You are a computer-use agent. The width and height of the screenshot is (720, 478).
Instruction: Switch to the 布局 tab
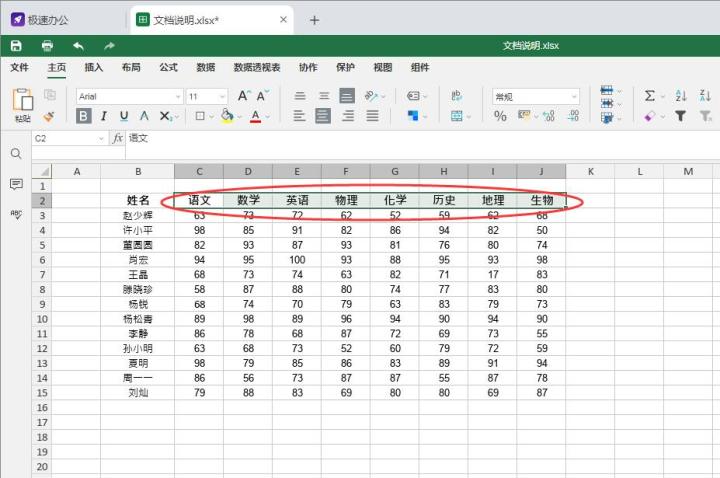click(x=131, y=67)
